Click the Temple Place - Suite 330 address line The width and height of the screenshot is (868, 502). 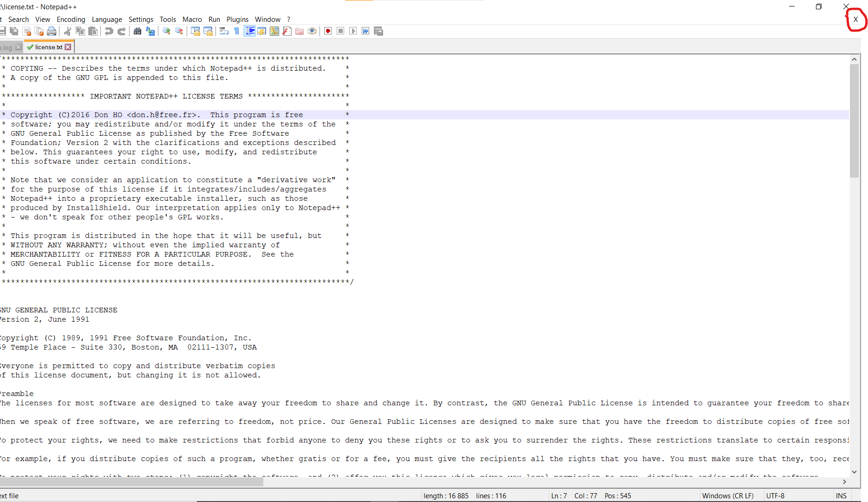(129, 347)
